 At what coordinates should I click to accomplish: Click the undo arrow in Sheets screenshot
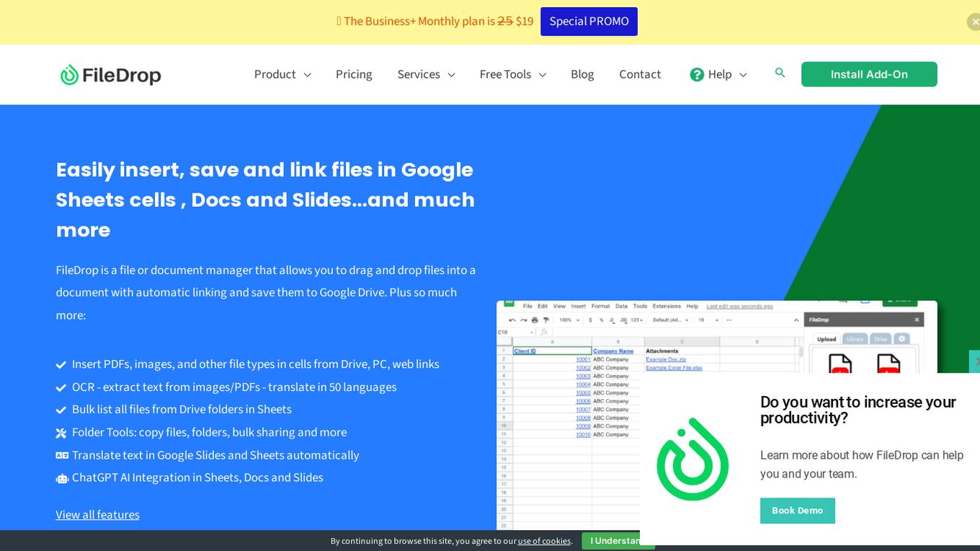tap(512, 320)
